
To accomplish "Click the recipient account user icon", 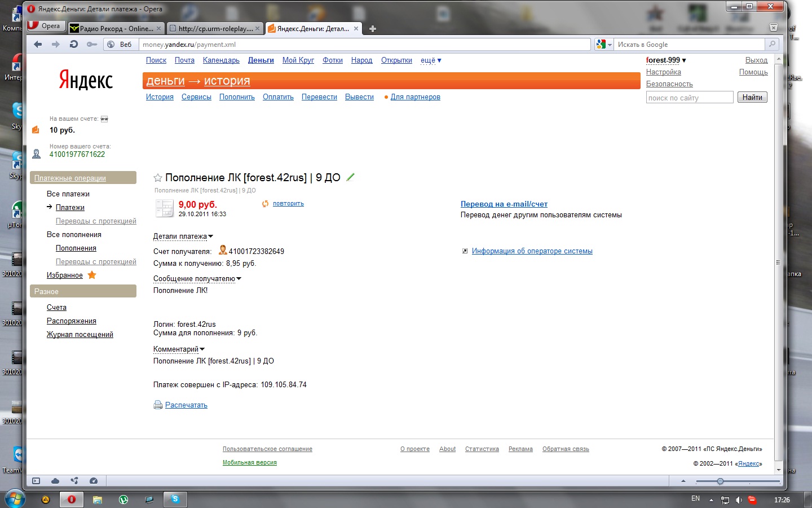I will (223, 250).
